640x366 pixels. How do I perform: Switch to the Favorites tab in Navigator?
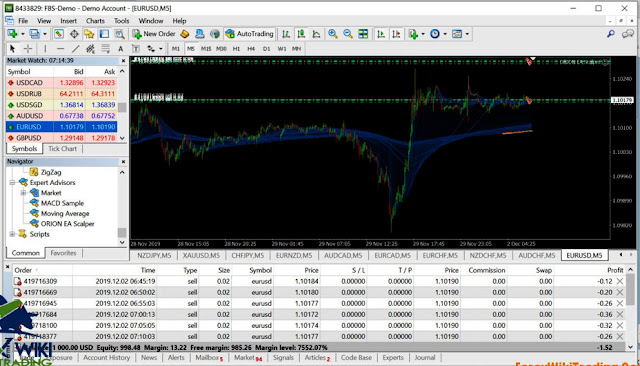[x=63, y=253]
